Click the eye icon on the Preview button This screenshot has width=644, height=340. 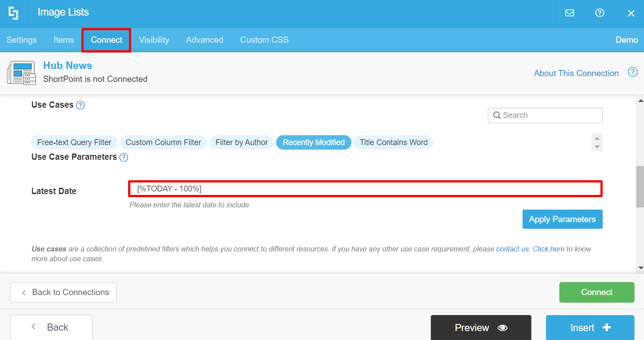pos(503,328)
